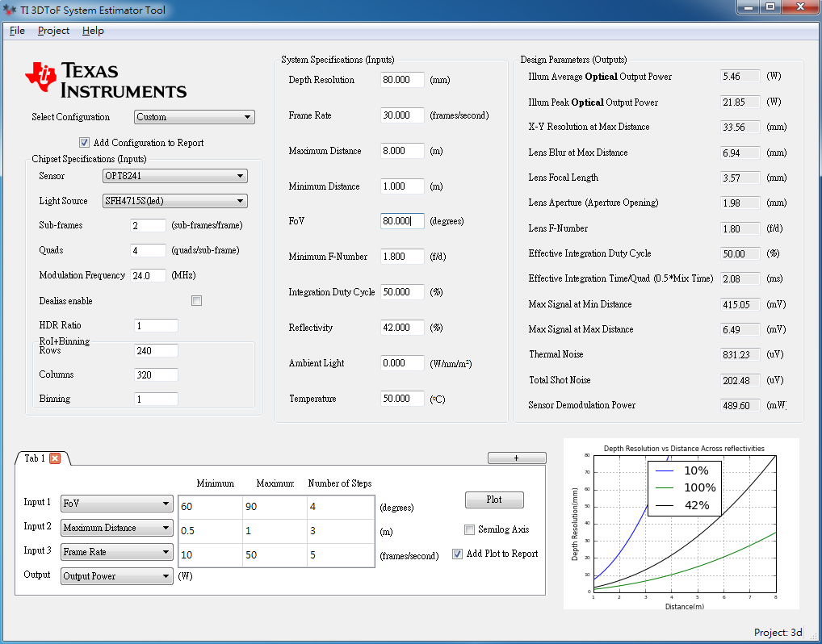Click Sensor Demodulation Power value 489.60

click(x=740, y=406)
